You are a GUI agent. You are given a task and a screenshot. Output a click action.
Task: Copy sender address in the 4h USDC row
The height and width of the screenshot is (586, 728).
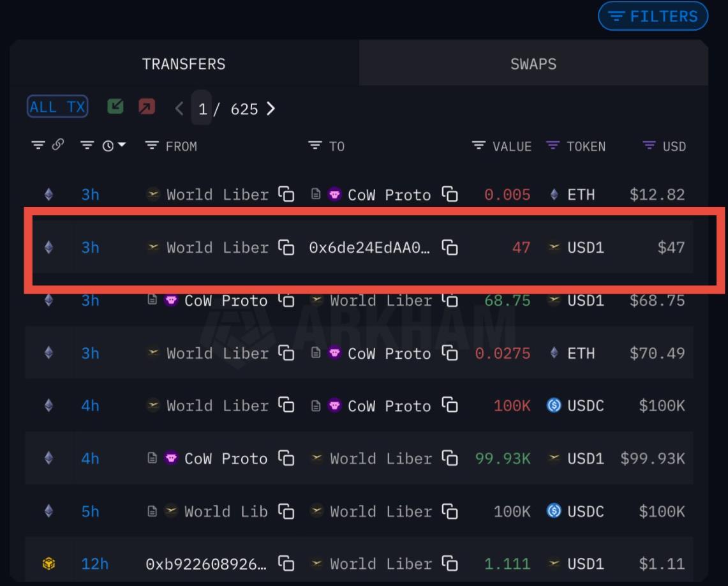[286, 405]
